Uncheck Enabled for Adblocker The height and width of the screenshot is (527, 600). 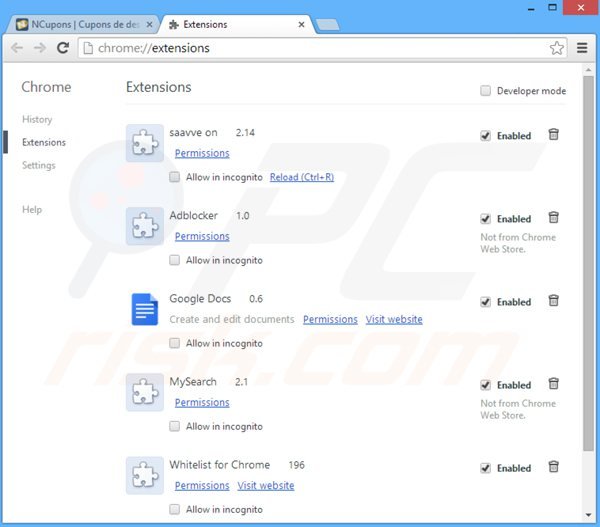[486, 219]
